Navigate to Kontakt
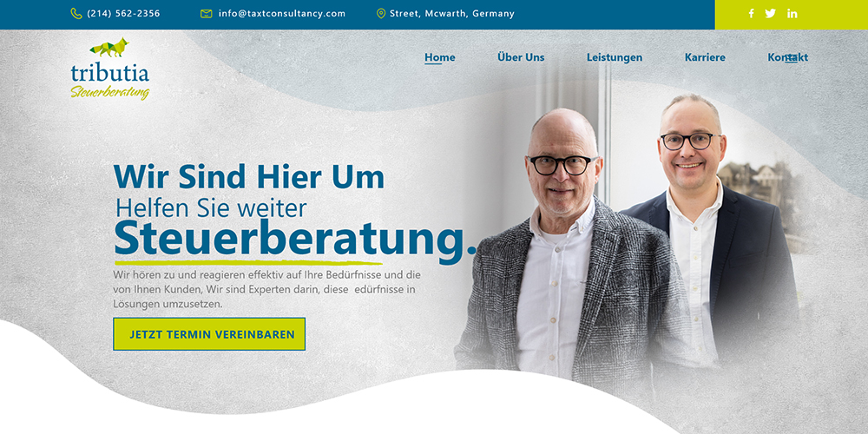Image resolution: width=868 pixels, height=434 pixels. coord(788,57)
